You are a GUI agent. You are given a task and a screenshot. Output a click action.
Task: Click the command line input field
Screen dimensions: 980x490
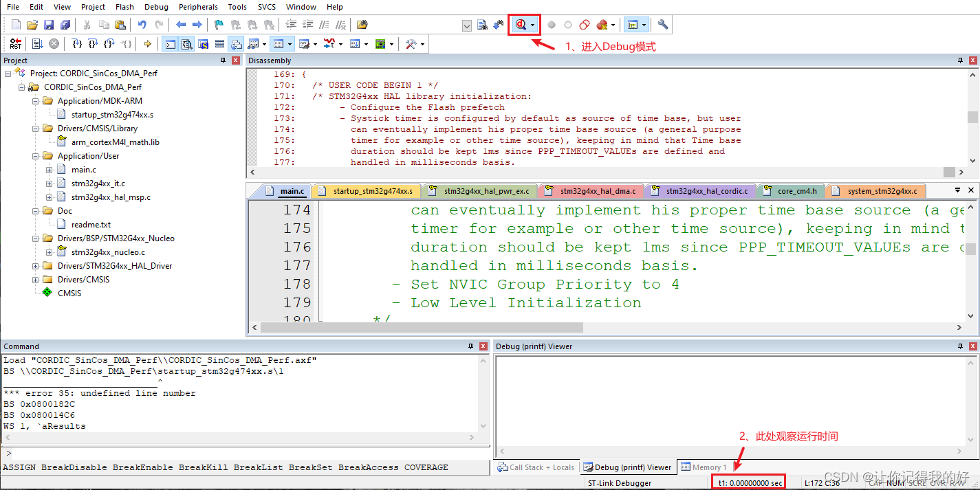tap(250, 454)
